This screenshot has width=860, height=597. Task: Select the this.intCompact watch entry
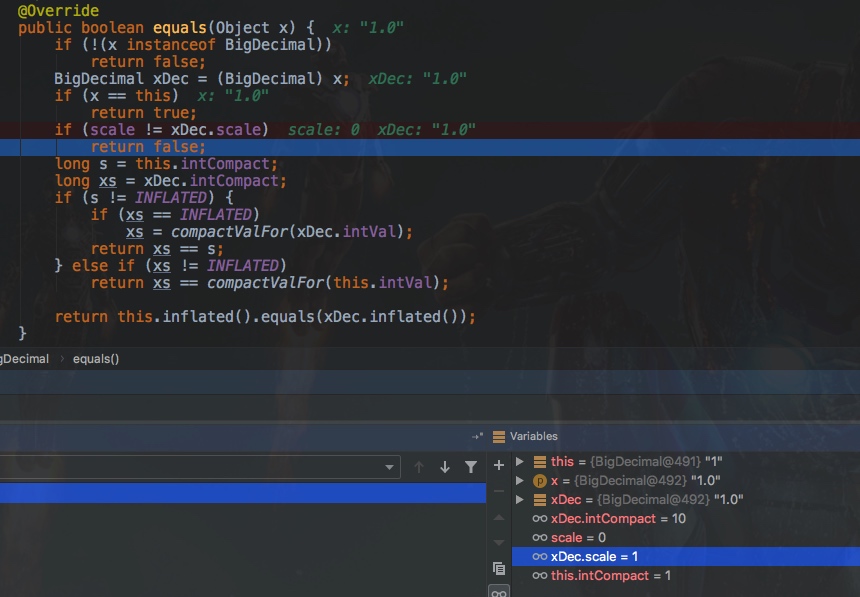click(610, 576)
